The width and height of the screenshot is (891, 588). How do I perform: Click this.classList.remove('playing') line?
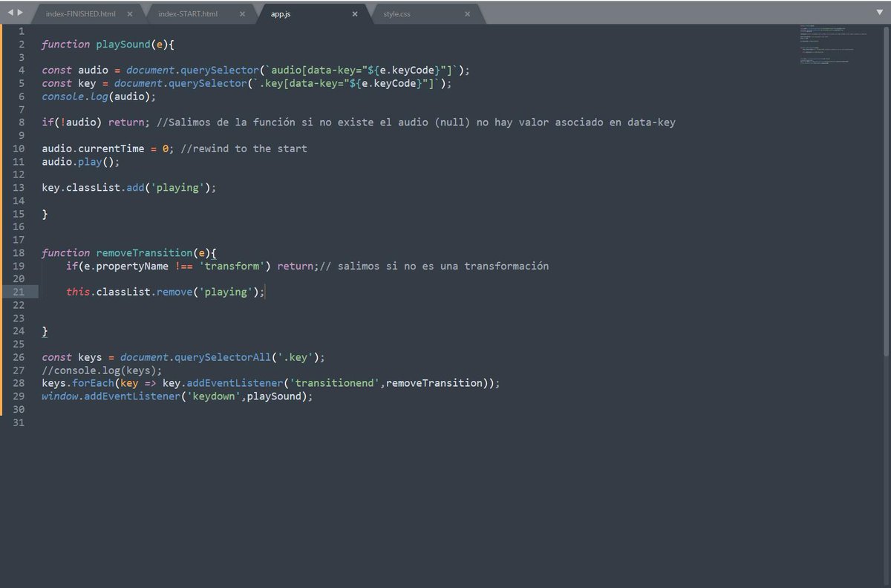coord(166,292)
